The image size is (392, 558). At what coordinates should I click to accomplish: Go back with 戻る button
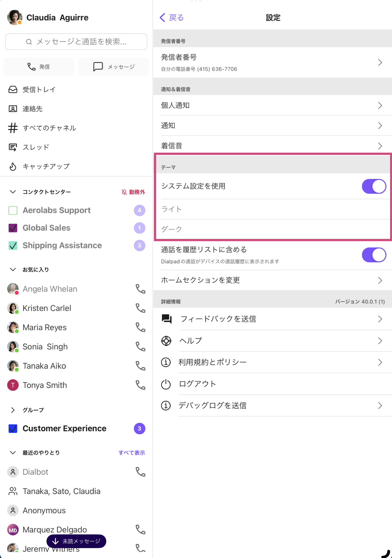(172, 18)
